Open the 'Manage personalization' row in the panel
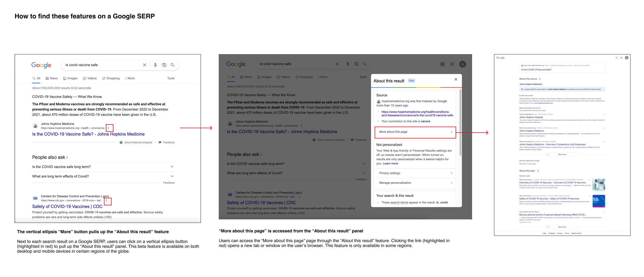This screenshot has width=644, height=277. coord(415,183)
